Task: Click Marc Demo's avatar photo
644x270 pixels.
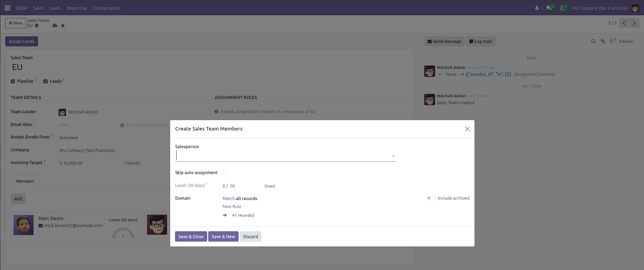Action: (24, 225)
